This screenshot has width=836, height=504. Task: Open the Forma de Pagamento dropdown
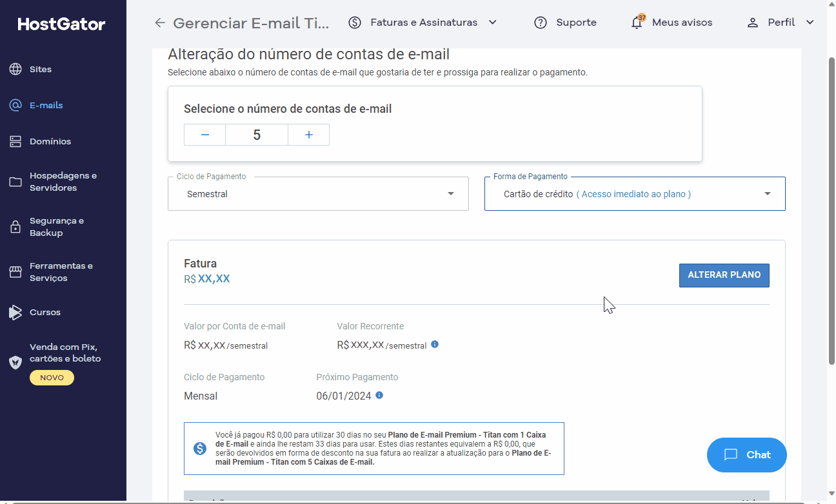(x=635, y=193)
